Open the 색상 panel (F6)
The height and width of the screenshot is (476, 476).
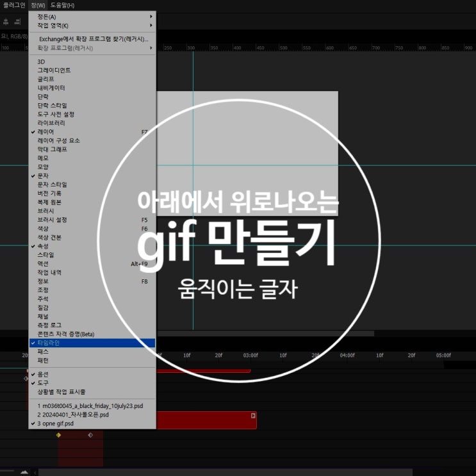click(92, 229)
